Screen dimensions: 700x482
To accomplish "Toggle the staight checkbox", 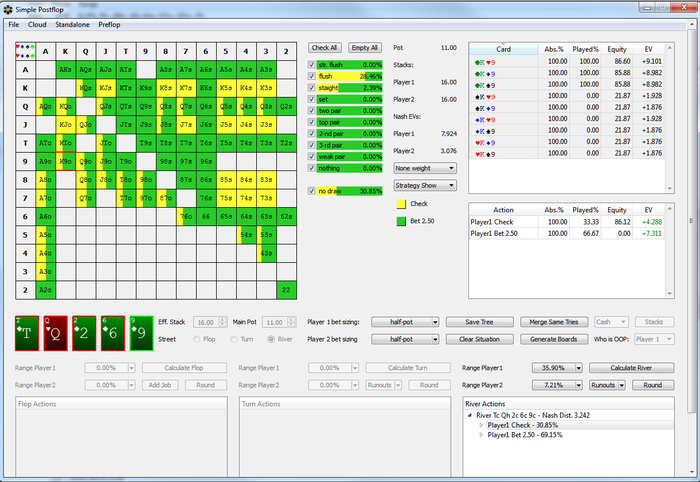I will click(x=312, y=88).
